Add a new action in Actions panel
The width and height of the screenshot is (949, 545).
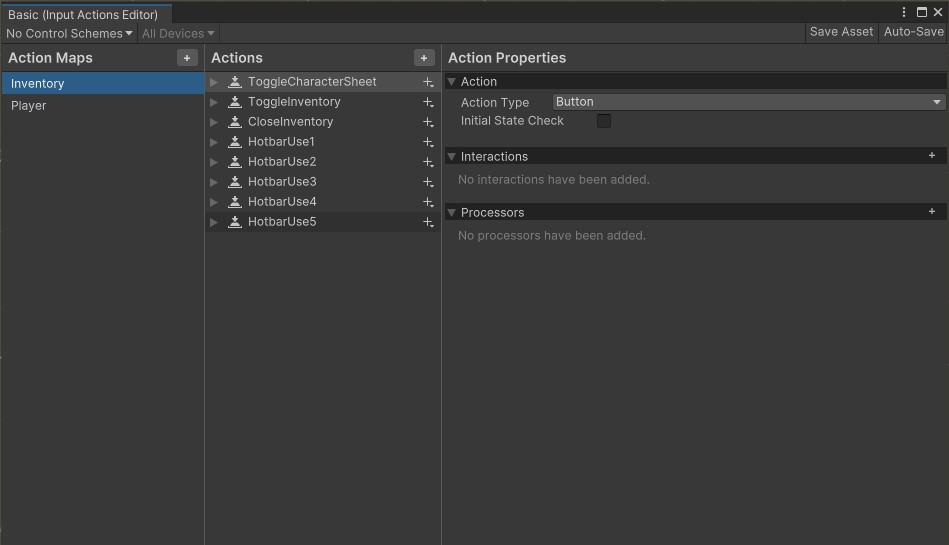424,58
